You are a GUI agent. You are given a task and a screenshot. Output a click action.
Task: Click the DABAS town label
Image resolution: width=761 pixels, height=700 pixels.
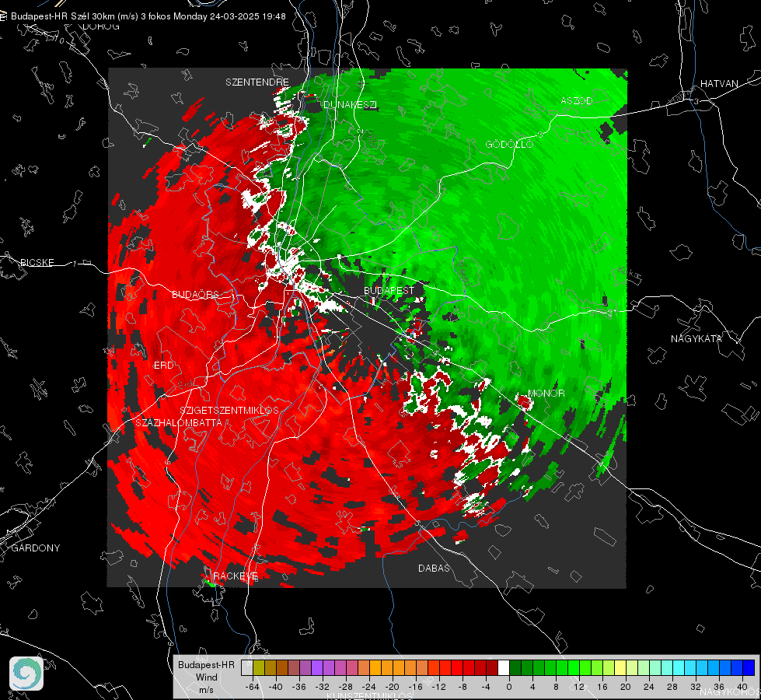434,568
